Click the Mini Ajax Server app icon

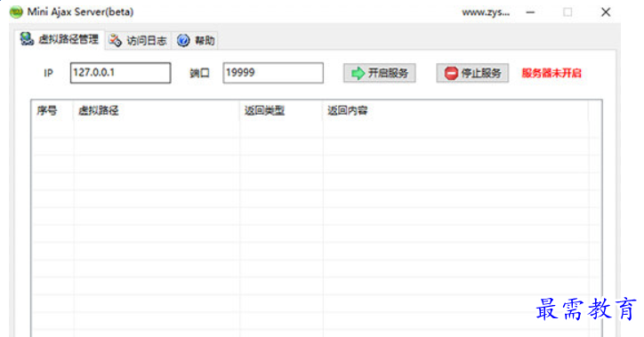pyautogui.click(x=16, y=12)
